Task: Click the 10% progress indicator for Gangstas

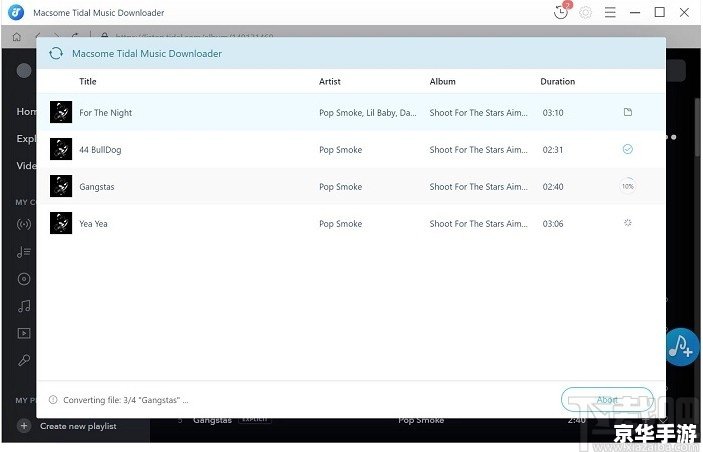Action: 628,186
